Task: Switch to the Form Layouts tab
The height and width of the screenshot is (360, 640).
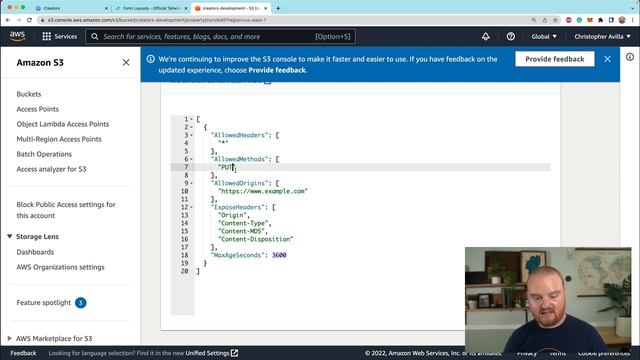Action: [x=151, y=8]
